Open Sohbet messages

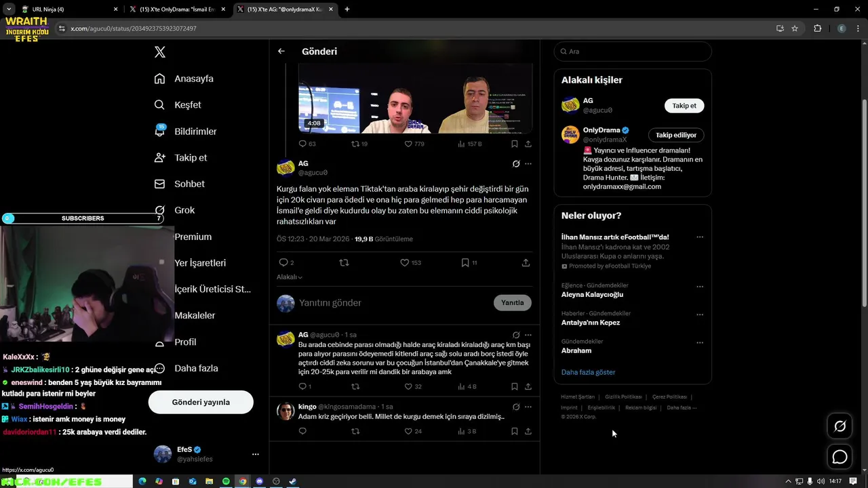tap(179, 184)
